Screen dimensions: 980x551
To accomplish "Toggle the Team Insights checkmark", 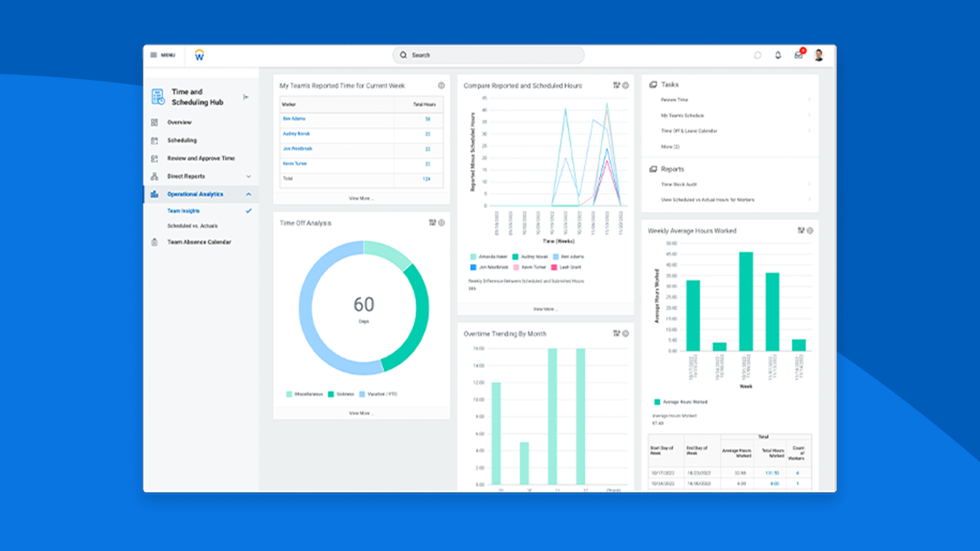I will (249, 211).
